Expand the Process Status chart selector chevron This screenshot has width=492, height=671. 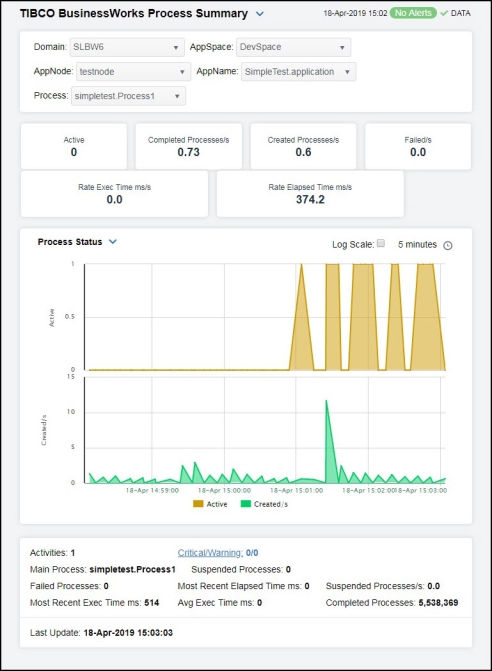[x=113, y=242]
